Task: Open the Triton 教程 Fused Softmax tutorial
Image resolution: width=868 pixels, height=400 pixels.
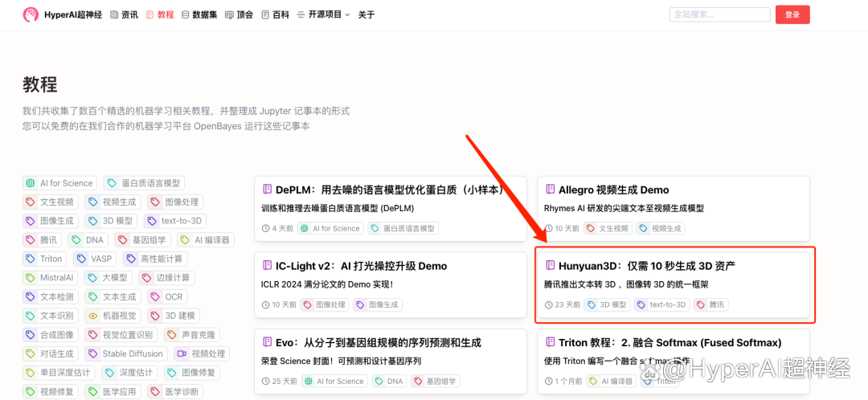Action: tap(669, 342)
